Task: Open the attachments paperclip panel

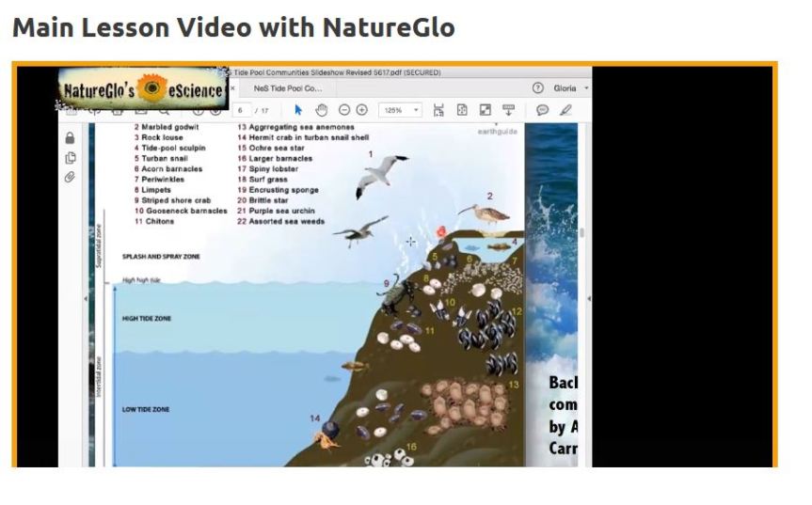Action: pos(70,177)
